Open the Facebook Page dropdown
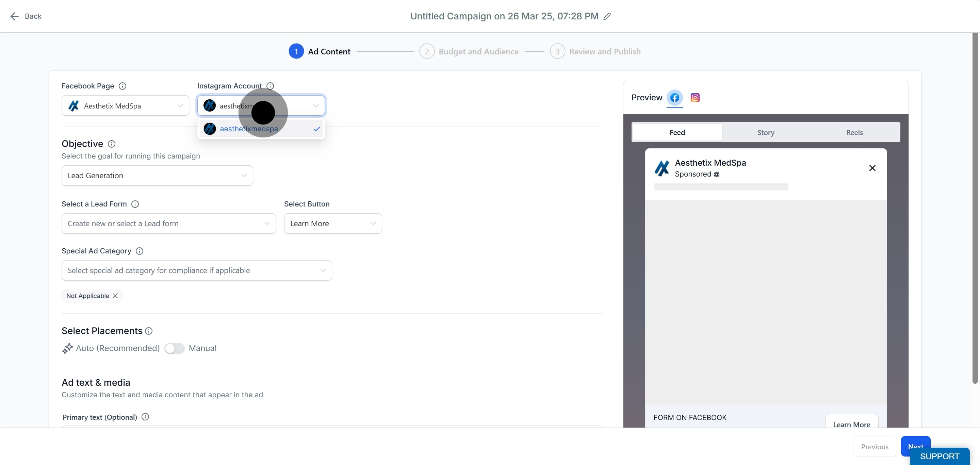Image resolution: width=980 pixels, height=465 pixels. (x=125, y=106)
